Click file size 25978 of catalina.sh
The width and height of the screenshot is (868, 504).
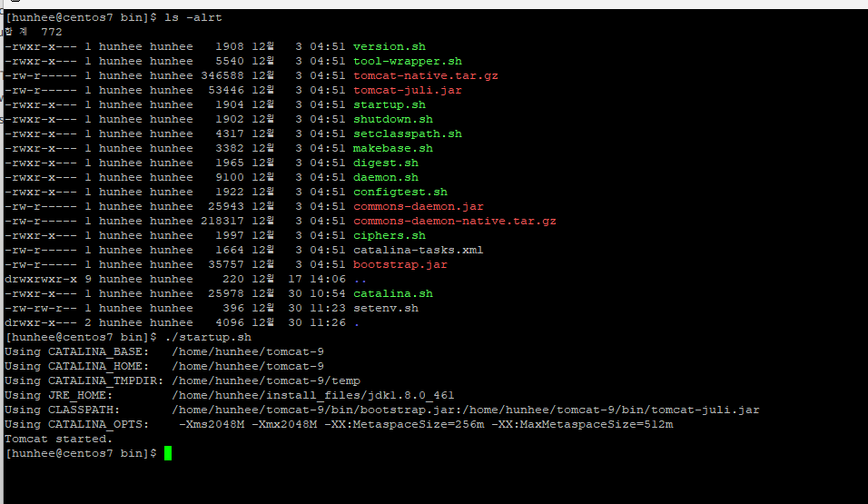click(x=226, y=293)
